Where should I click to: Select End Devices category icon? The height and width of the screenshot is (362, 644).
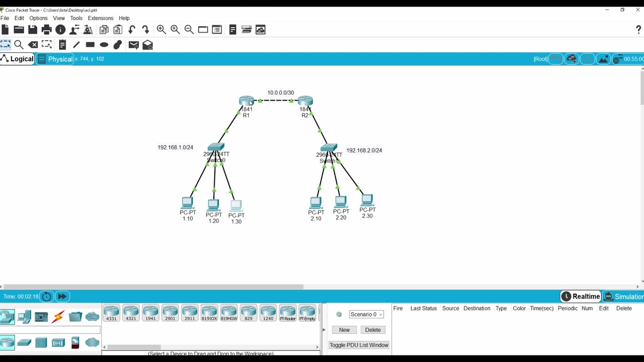(x=24, y=317)
